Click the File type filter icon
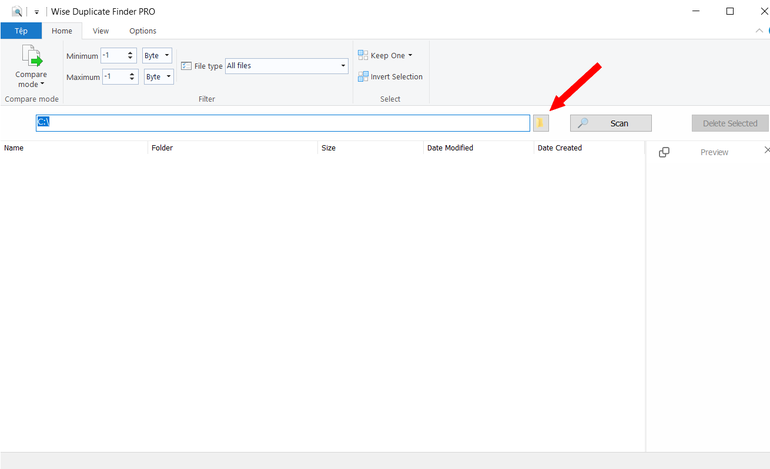 tap(186, 66)
